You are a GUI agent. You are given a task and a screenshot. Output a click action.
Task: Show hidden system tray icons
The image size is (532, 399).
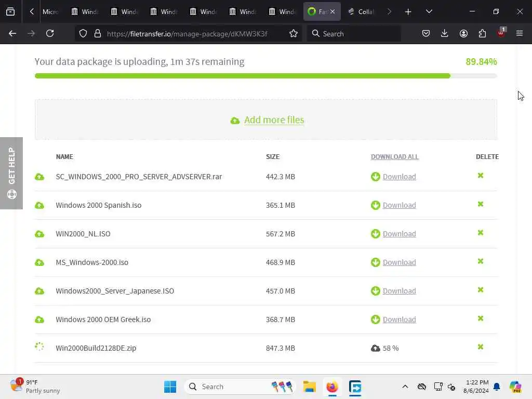[405, 387]
